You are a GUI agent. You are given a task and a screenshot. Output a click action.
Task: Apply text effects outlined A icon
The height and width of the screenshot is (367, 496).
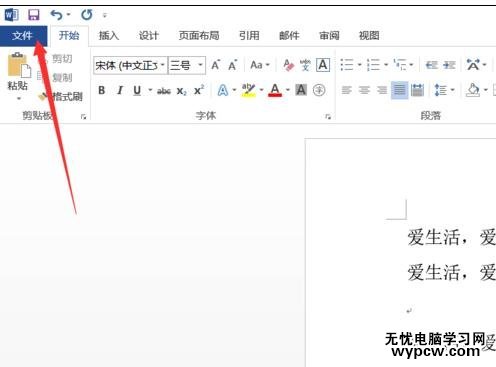point(223,90)
